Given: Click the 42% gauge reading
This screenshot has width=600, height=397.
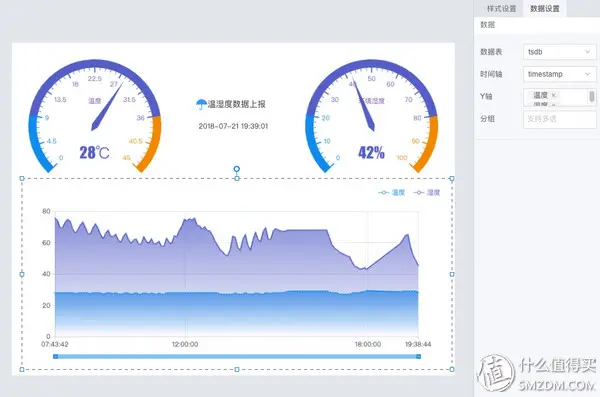Looking at the screenshot, I should [x=371, y=152].
